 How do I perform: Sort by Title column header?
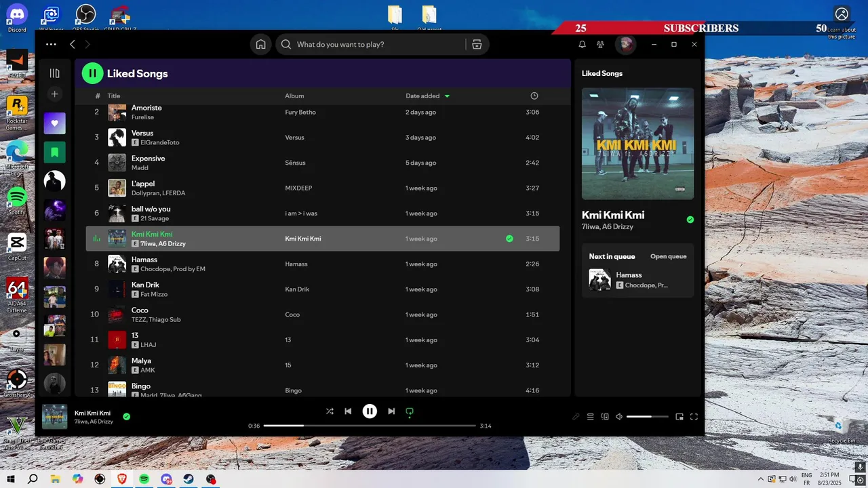pyautogui.click(x=114, y=96)
